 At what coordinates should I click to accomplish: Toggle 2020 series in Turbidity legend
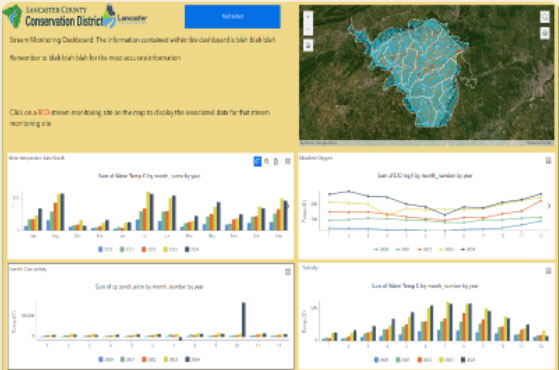pyautogui.click(x=381, y=360)
